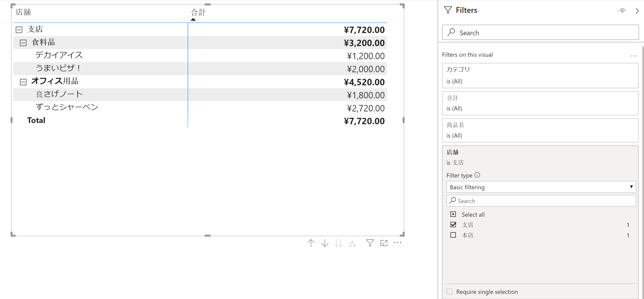Collapse the オフィス用品 category row
This screenshot has width=644, height=299.
click(23, 82)
